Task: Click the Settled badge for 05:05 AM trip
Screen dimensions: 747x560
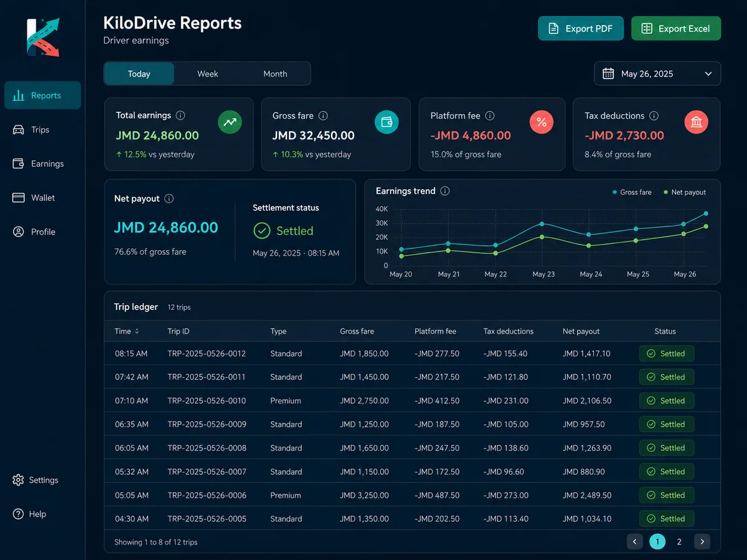Action: [x=666, y=495]
